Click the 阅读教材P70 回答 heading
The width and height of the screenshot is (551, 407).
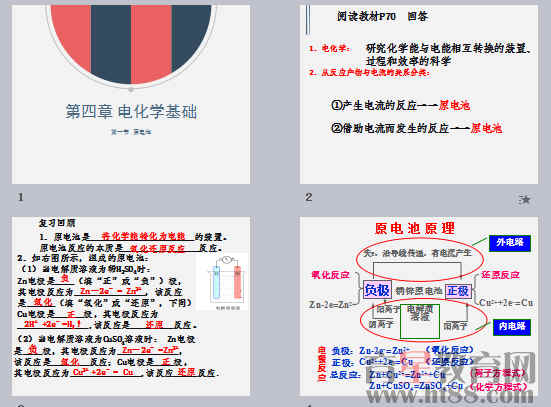(382, 16)
